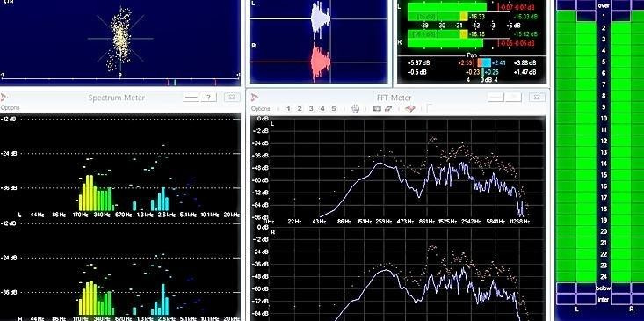Viewport: 644px width, 321px height.
Task: Click the green -15.62 dB reading
Action: 525,34
